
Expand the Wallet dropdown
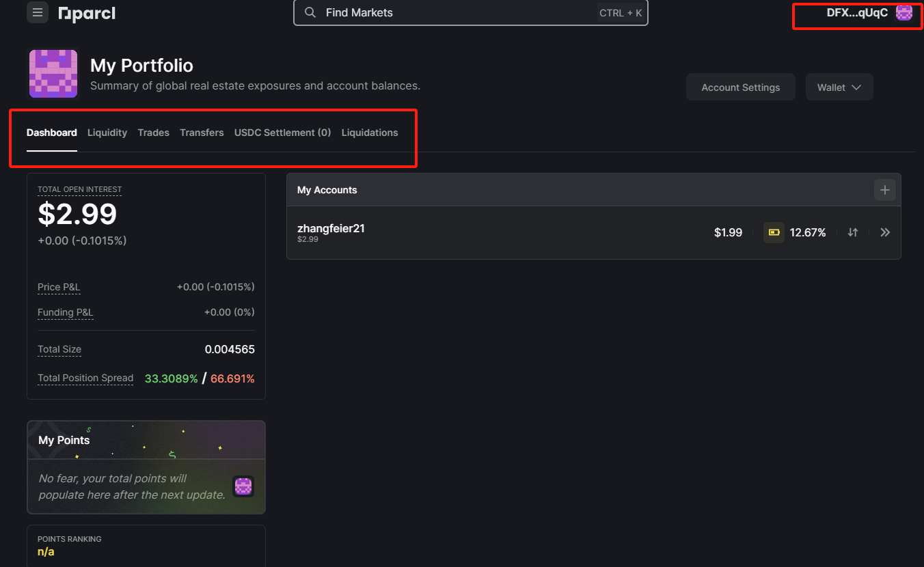point(839,87)
